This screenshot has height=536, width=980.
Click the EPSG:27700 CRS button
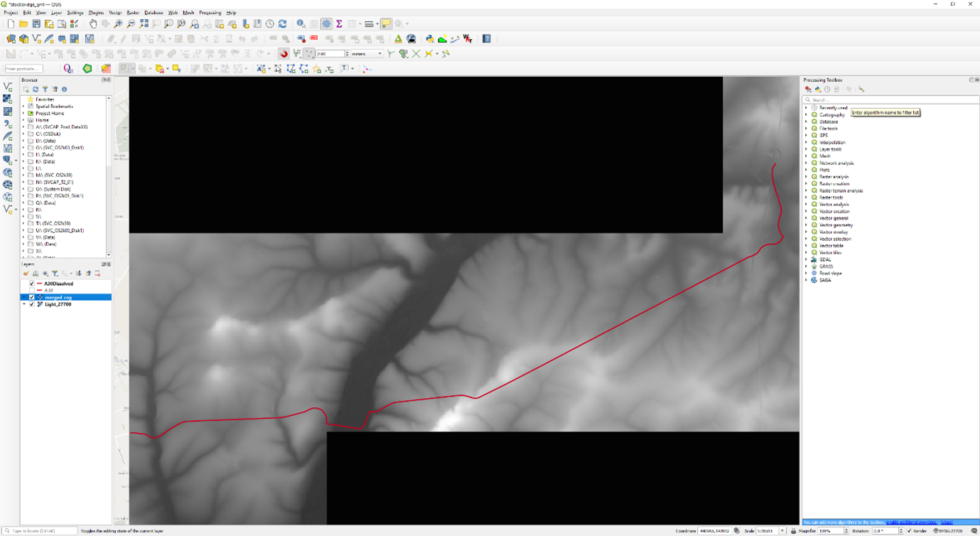click(949, 531)
